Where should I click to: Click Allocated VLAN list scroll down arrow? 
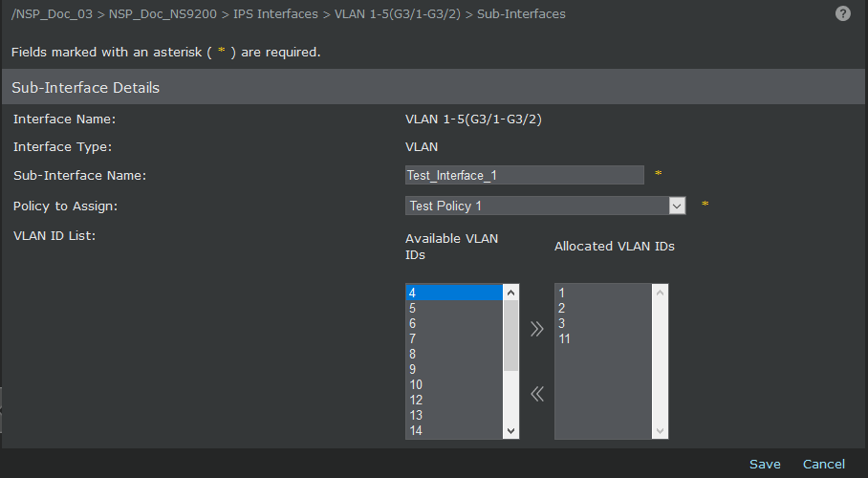point(660,430)
